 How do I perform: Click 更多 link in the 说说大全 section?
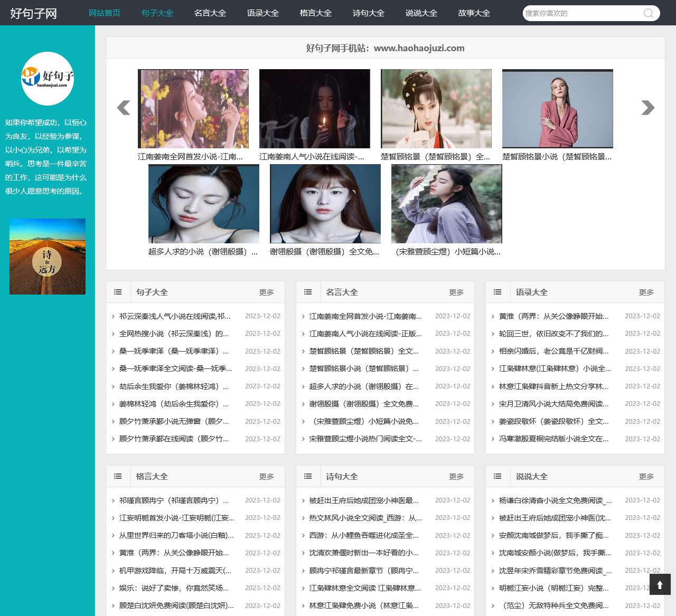point(646,476)
